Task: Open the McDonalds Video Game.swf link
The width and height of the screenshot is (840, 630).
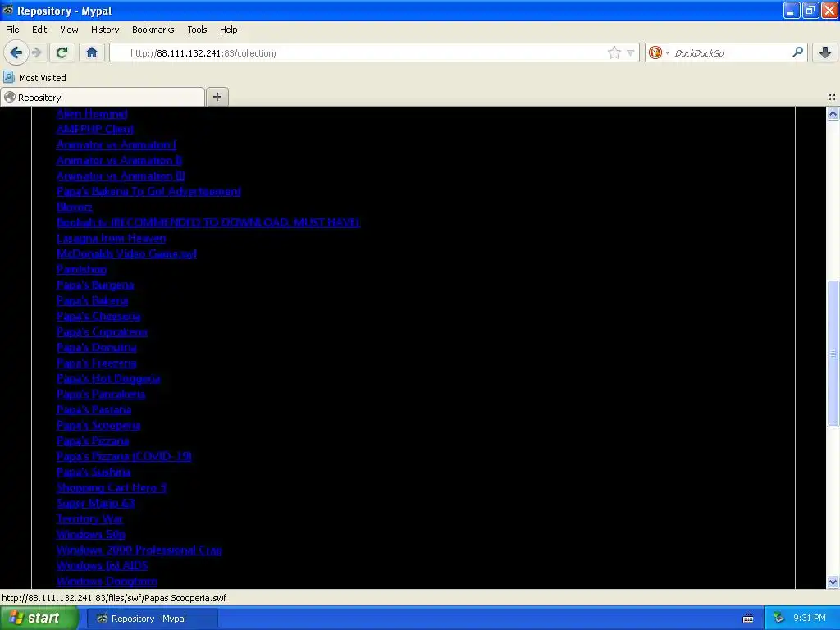Action: 126,253
